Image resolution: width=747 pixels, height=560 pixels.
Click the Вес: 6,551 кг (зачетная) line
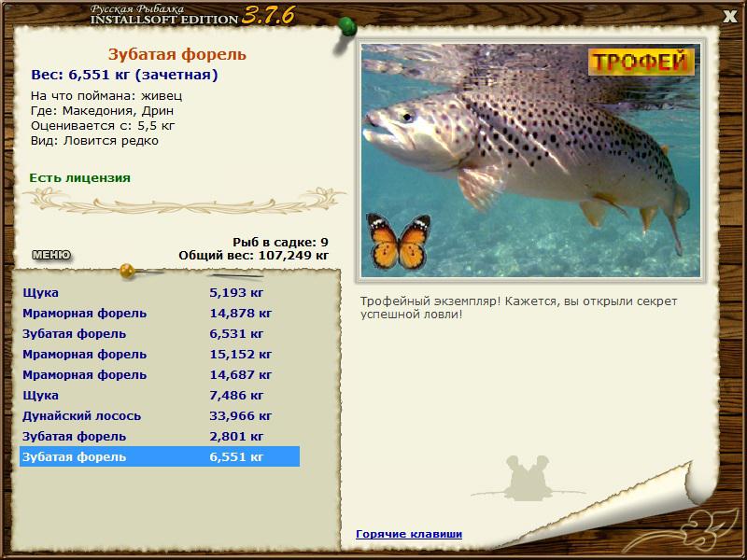pyautogui.click(x=124, y=75)
